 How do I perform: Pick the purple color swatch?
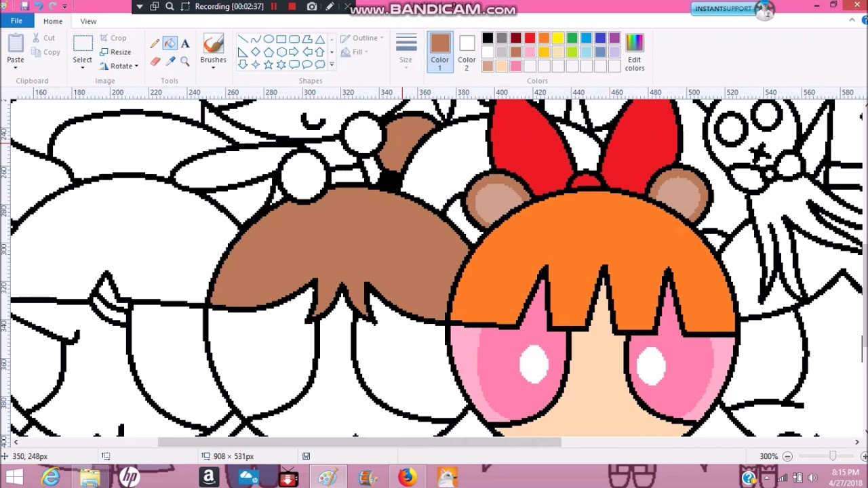[x=614, y=38]
